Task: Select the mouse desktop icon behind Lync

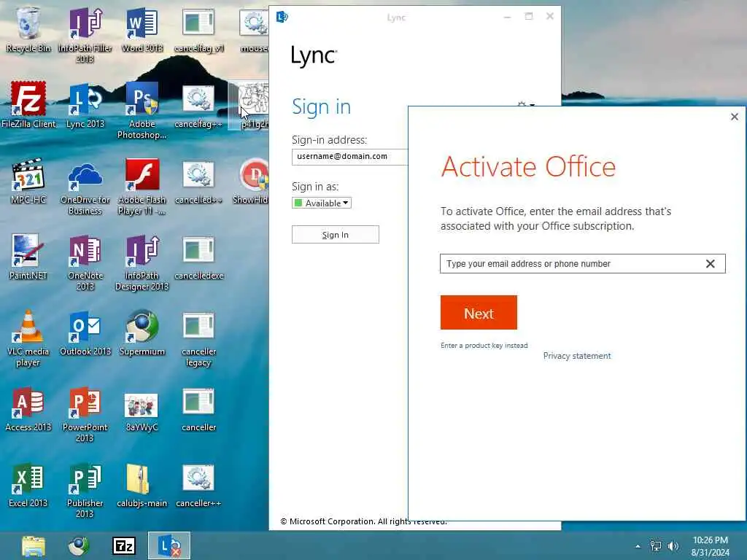Action: (x=254, y=29)
